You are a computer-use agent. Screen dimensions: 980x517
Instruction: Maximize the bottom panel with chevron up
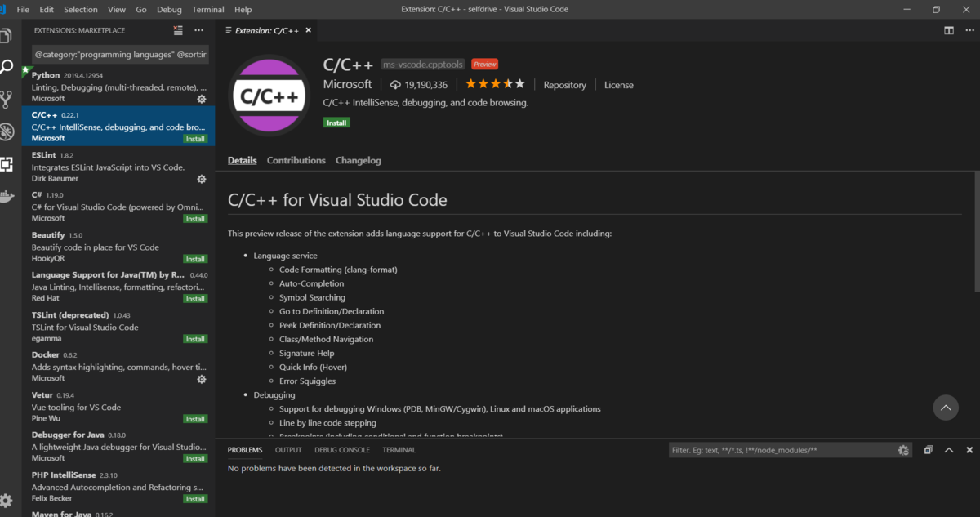(949, 450)
